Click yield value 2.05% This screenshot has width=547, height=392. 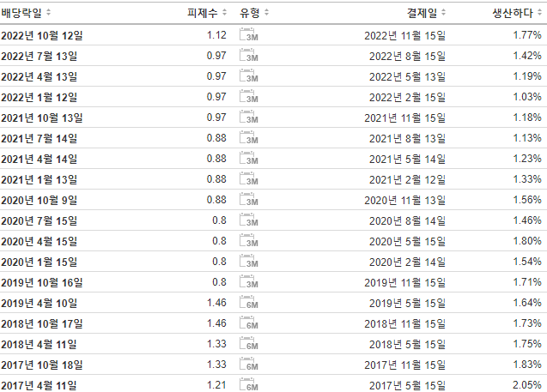pyautogui.click(x=527, y=384)
